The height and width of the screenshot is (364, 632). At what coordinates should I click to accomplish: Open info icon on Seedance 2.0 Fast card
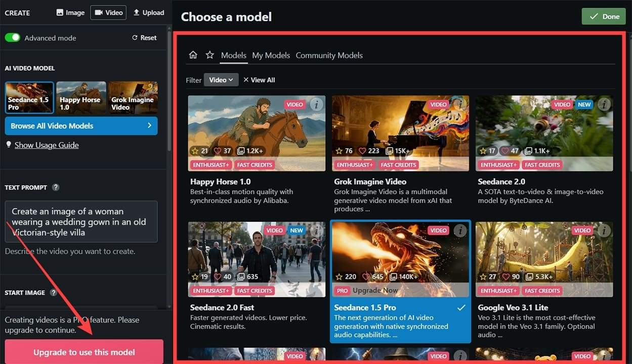[x=317, y=231]
